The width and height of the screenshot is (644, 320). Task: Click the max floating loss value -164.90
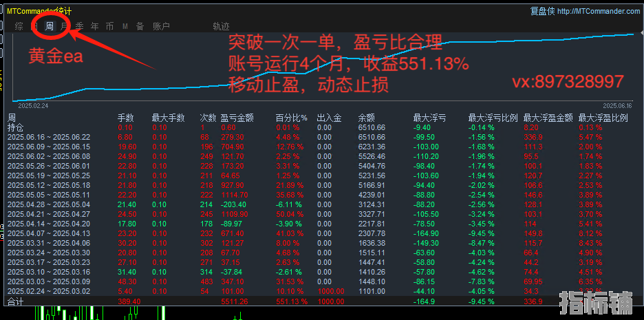point(427,234)
